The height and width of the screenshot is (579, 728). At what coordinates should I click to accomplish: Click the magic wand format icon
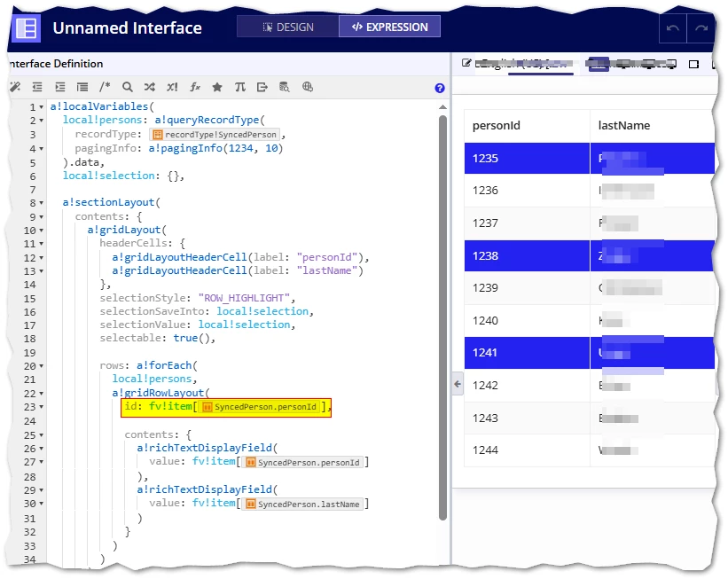15,87
